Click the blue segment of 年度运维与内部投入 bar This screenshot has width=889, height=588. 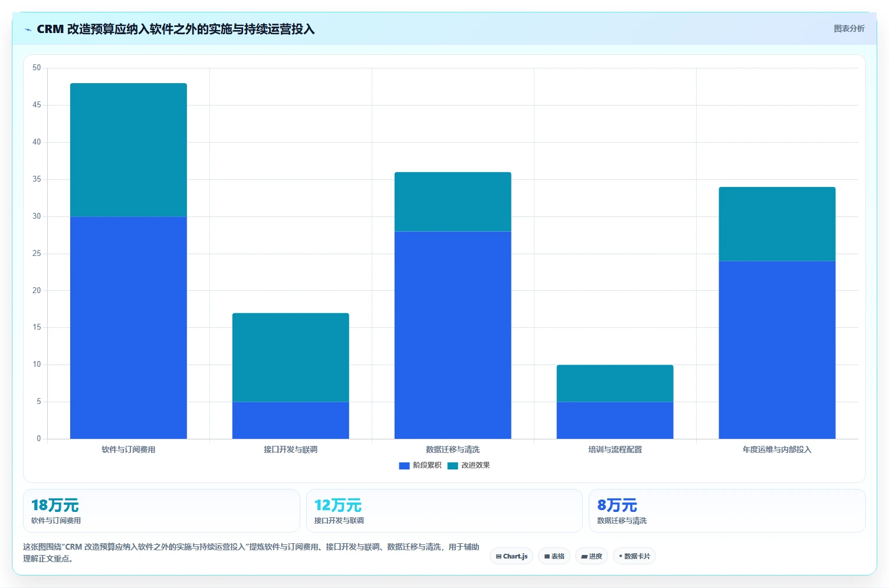click(x=778, y=350)
